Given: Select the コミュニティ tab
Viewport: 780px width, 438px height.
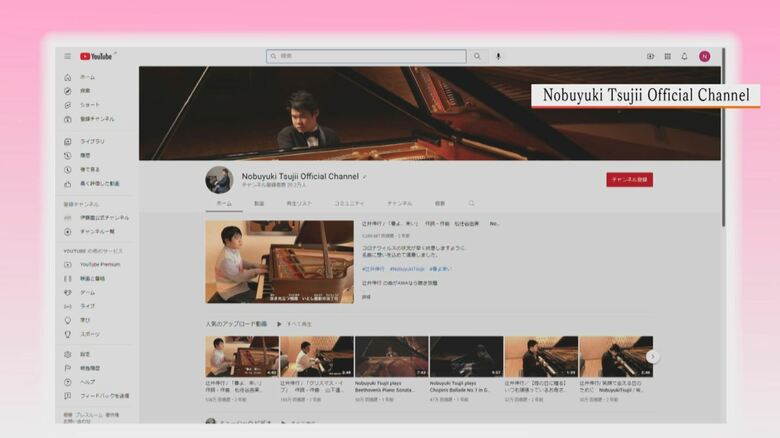Looking at the screenshot, I should click(349, 203).
